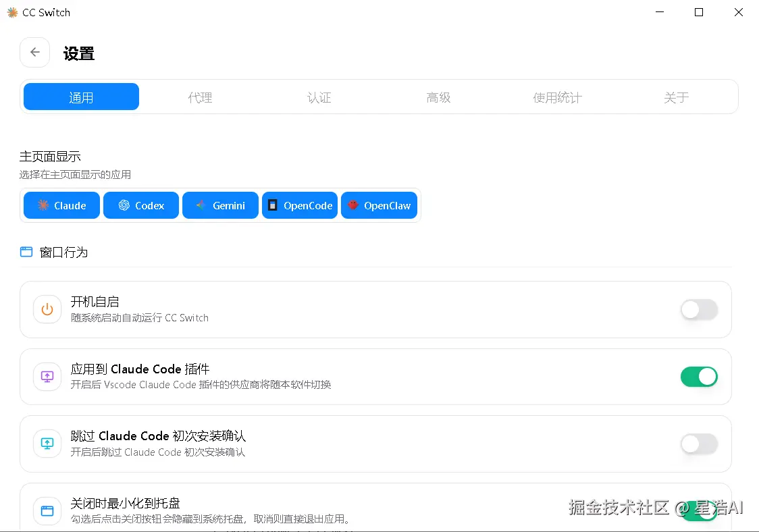The image size is (759, 532).
Task: Click the text 随系统启动自动运行 CC Switch
Action: click(139, 317)
